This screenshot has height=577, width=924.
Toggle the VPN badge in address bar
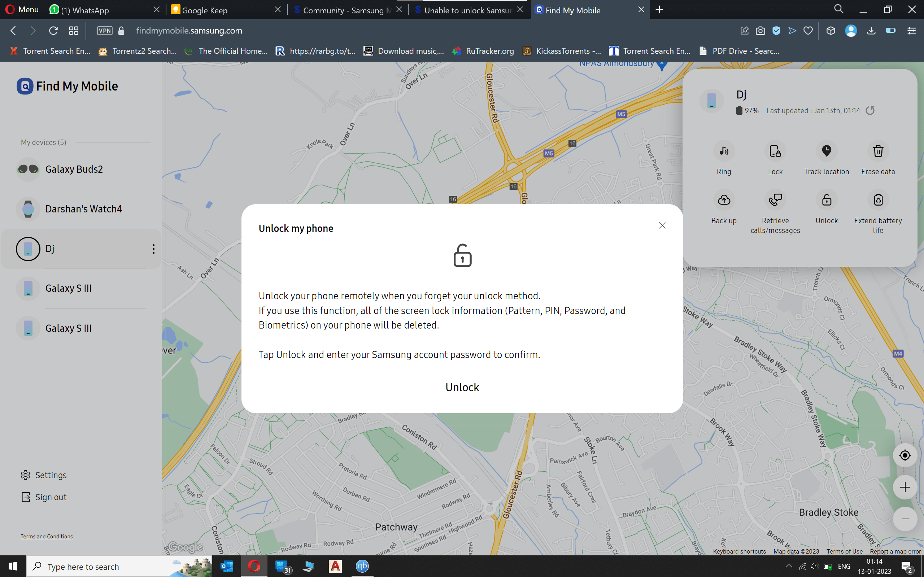tap(105, 31)
